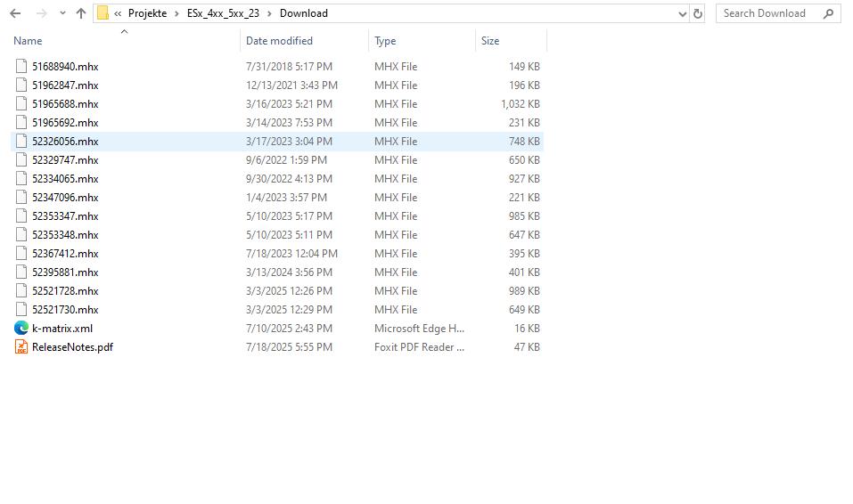The image size is (853, 504).
Task: Select file name 52353347.mhx
Action: pyautogui.click(x=65, y=215)
